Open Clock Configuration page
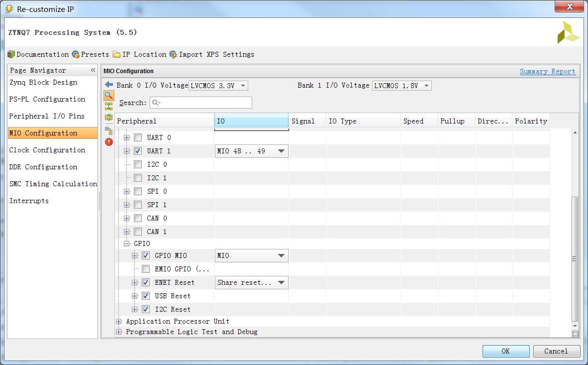 47,150
